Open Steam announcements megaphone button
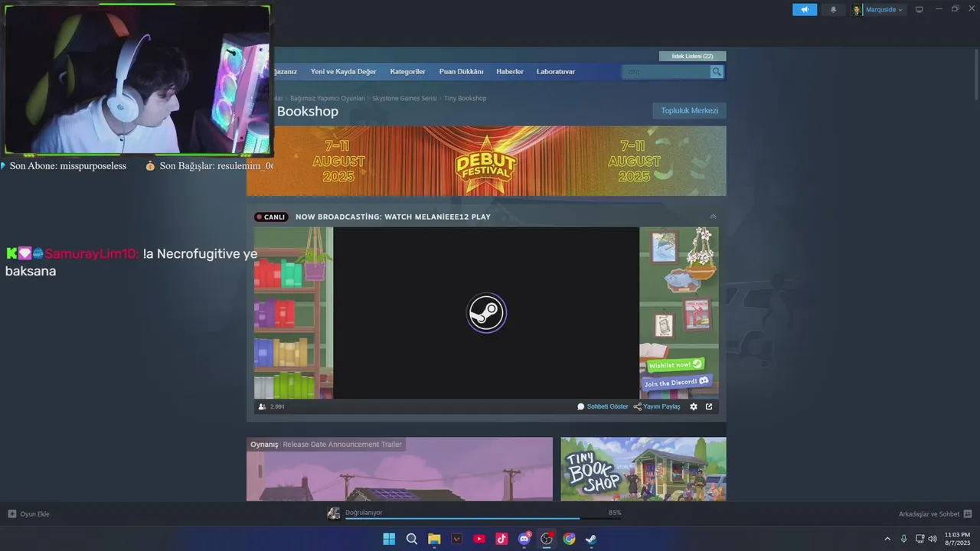Viewport: 980px width, 551px height. (x=805, y=10)
